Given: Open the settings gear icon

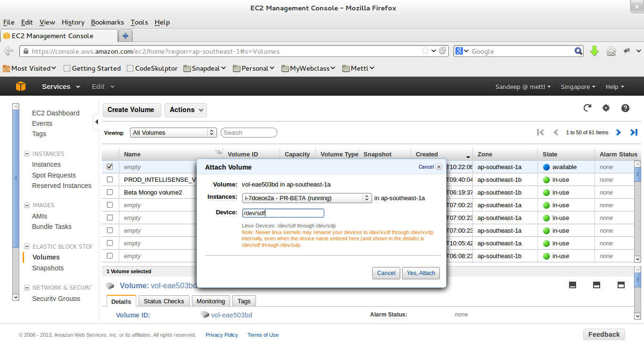Looking at the screenshot, I should 606,108.
